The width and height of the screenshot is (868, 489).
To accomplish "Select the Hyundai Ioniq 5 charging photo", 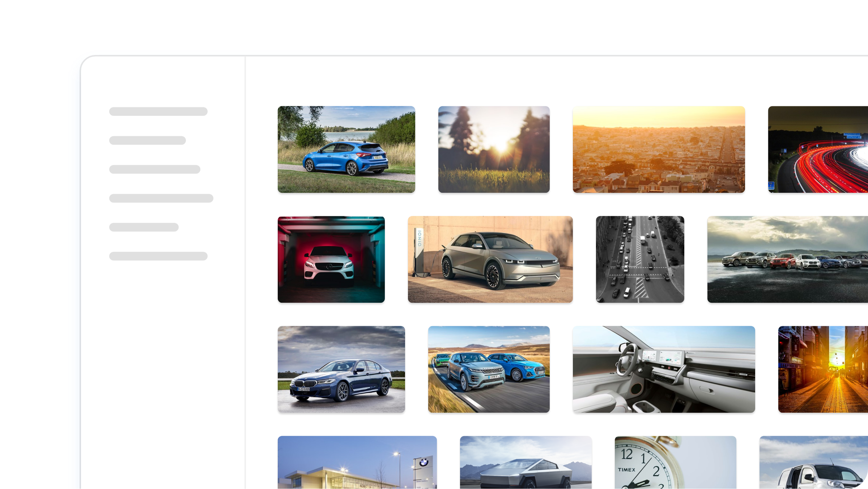I will [x=490, y=259].
